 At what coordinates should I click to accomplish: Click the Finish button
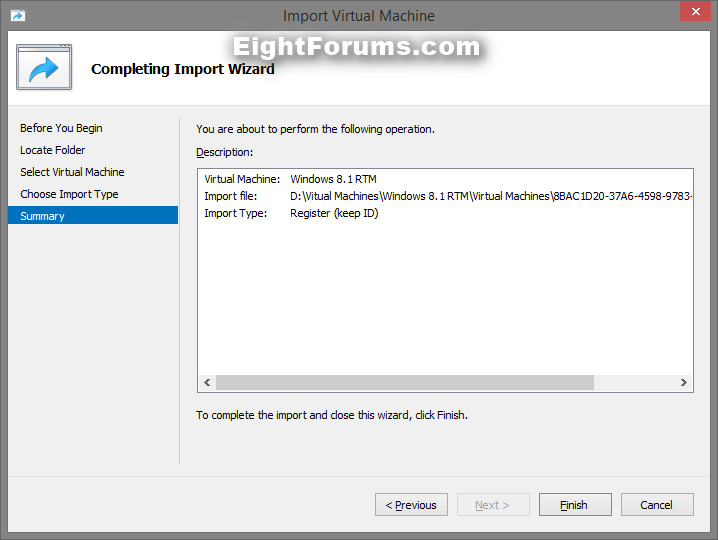click(x=575, y=505)
